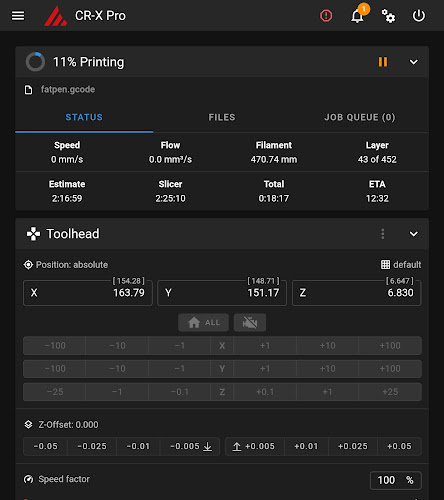Open the notifications bell
Image resolution: width=444 pixels, height=500 pixels.
[357, 16]
